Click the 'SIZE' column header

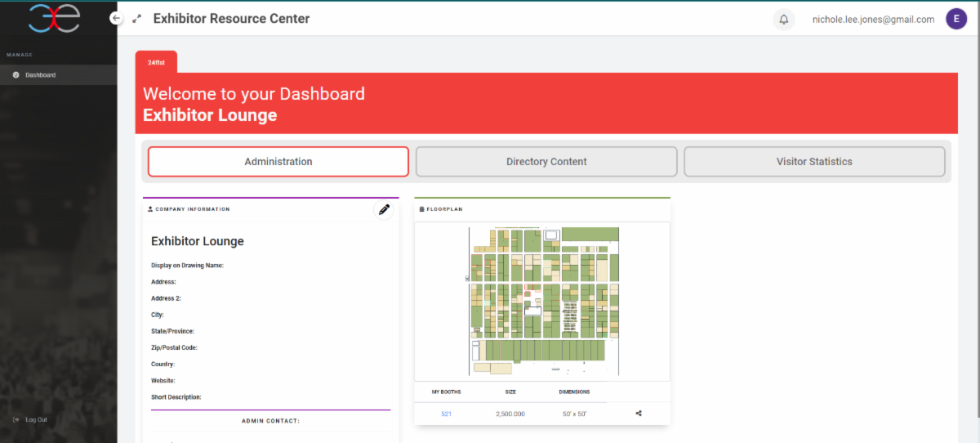(x=510, y=392)
